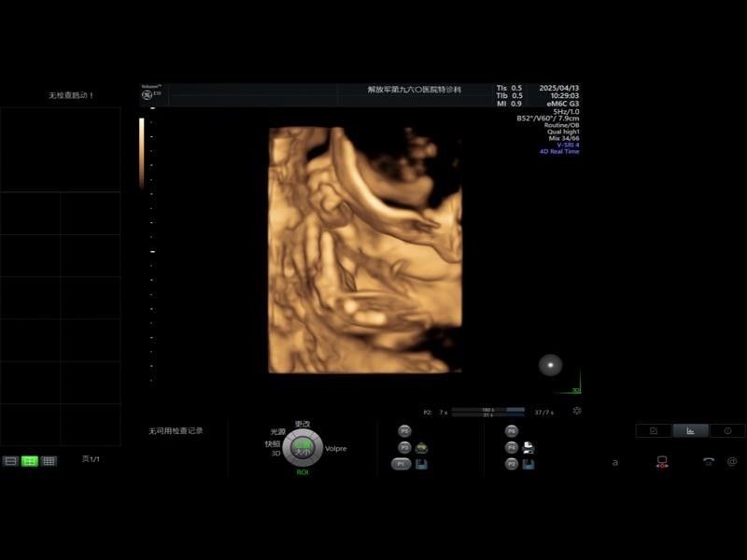Open the info tab in right panel
This screenshot has width=747, height=560.
pos(727,431)
